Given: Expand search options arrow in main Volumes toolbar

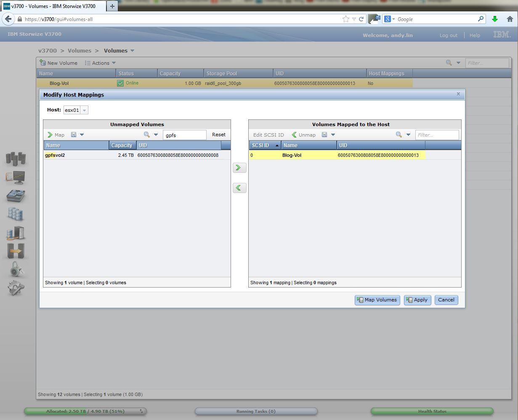Looking at the screenshot, I should coord(458,63).
